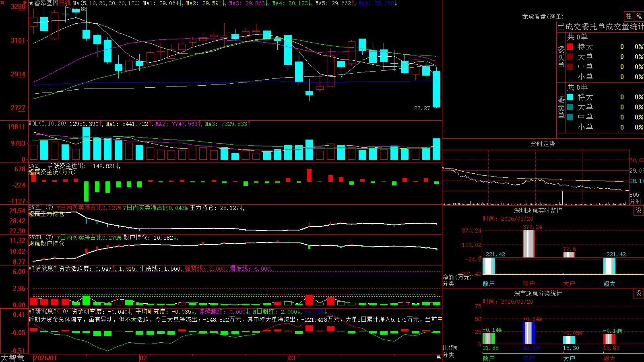Select the 2026/01 timeline marker

click(x=45, y=358)
